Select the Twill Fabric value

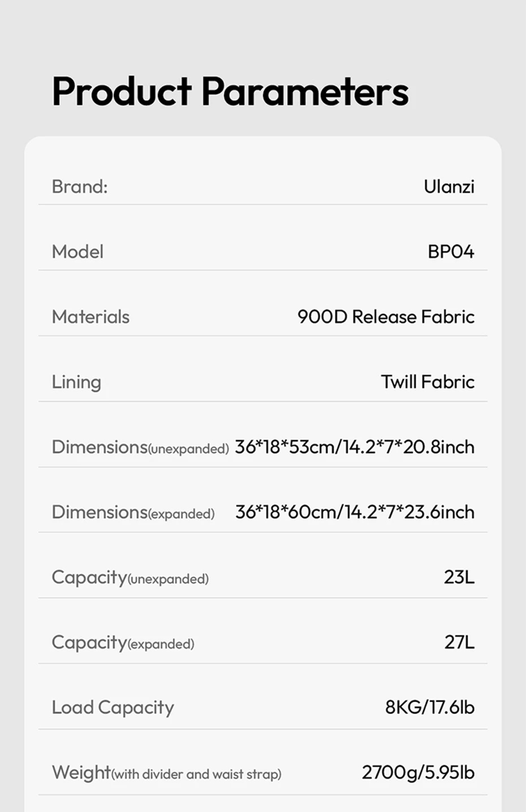click(x=427, y=382)
